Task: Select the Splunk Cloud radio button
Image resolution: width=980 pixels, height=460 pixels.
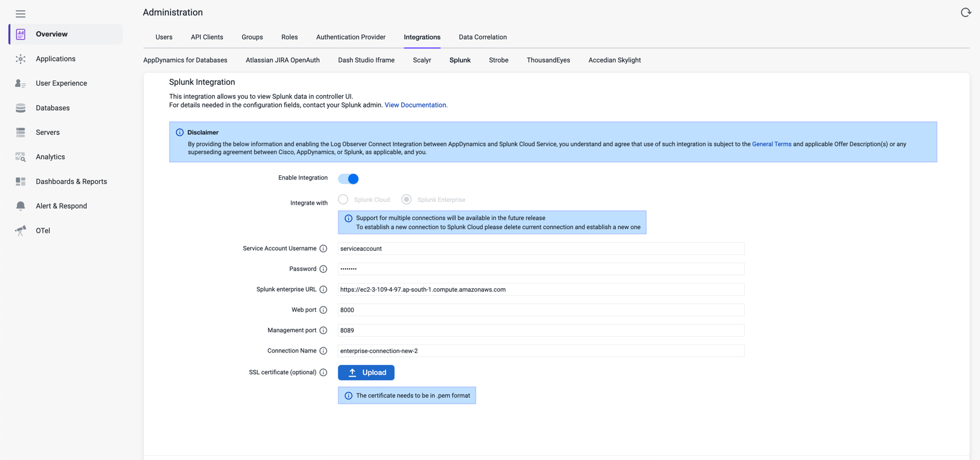Action: pyautogui.click(x=343, y=200)
